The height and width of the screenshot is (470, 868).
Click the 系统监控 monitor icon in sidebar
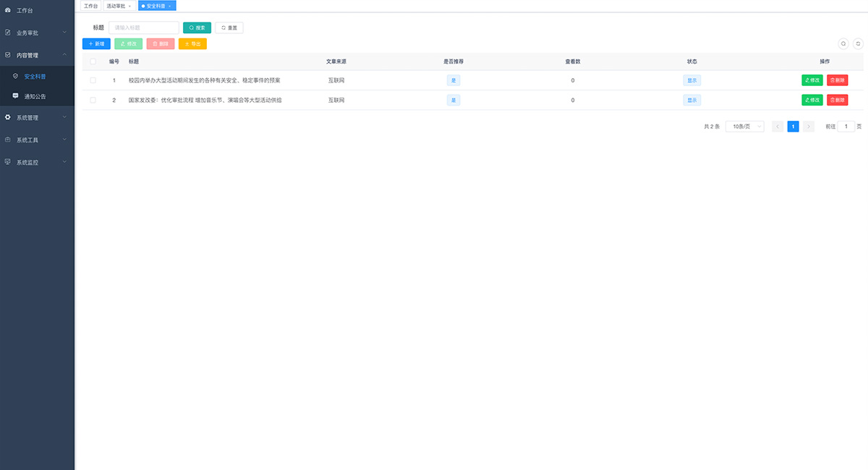click(x=8, y=162)
